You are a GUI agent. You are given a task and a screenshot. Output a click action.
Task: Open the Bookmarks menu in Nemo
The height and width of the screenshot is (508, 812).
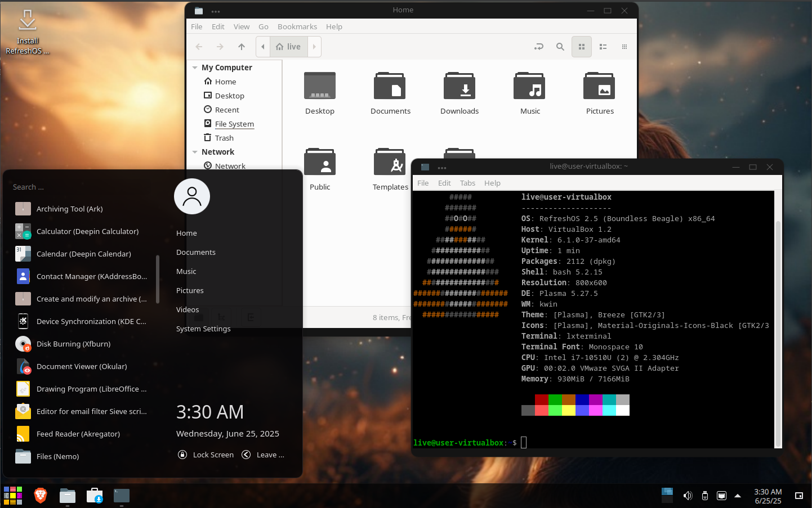(x=297, y=26)
